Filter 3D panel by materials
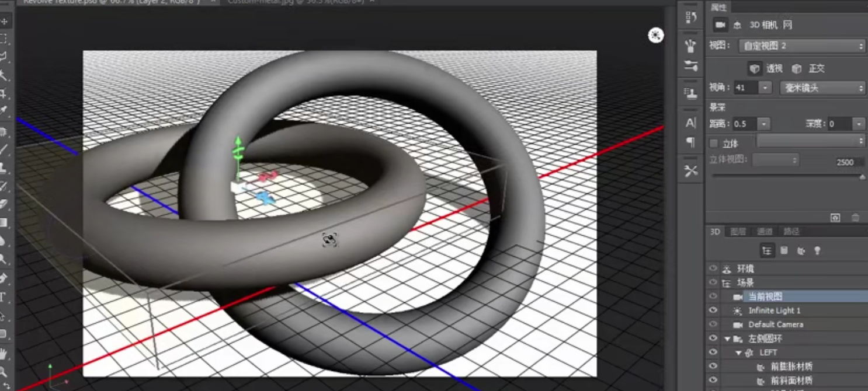Screen dimensions: 868x391 pos(801,251)
